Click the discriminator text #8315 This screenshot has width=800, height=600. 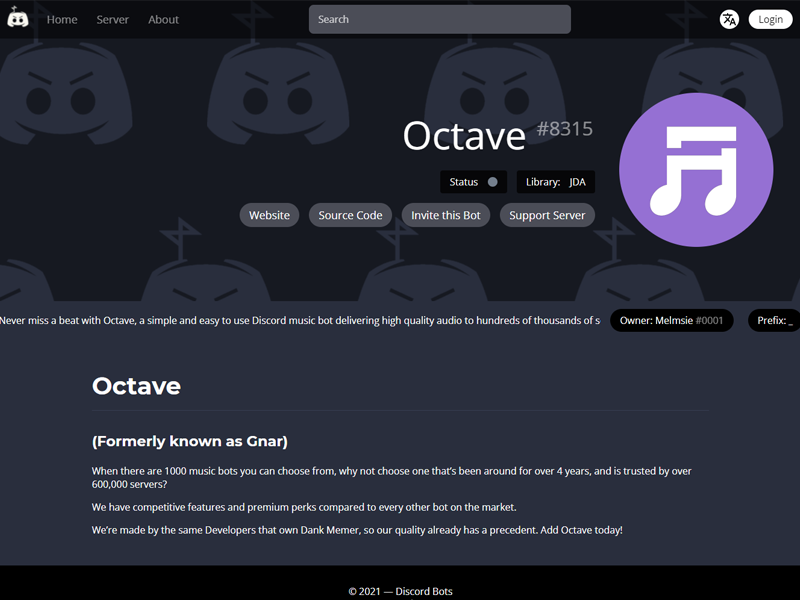565,129
